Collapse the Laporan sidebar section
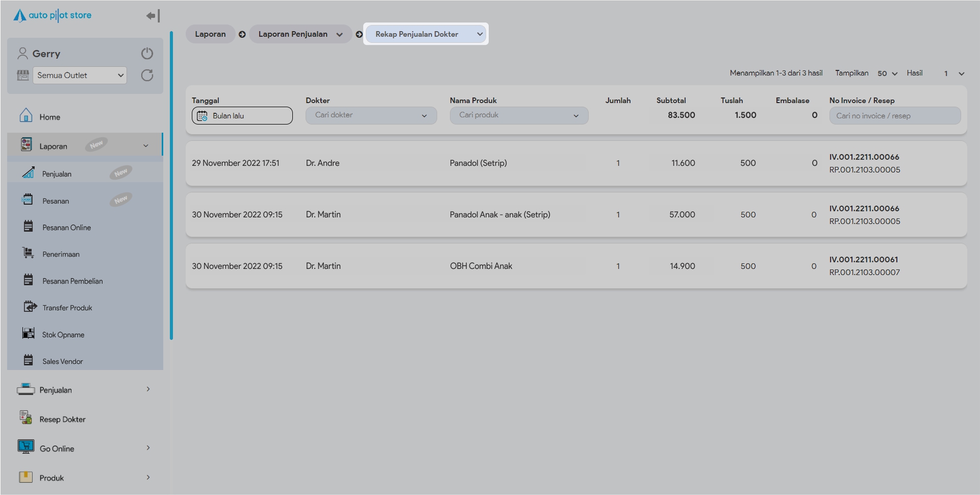 (145, 146)
